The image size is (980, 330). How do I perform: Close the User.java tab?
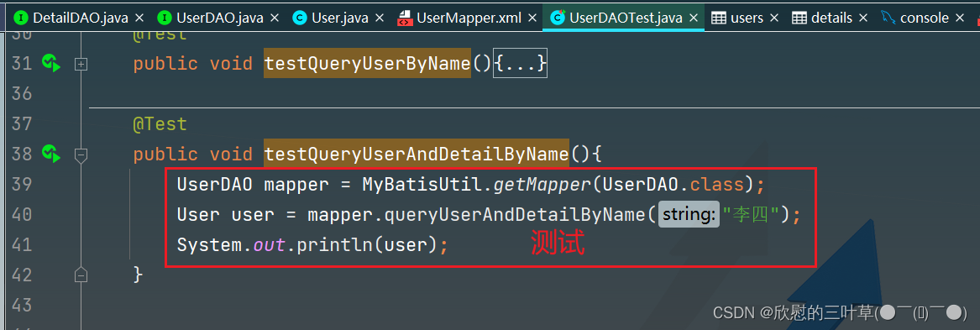pyautogui.click(x=380, y=18)
